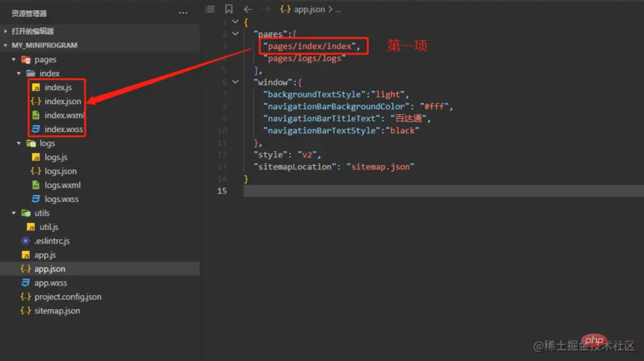The width and height of the screenshot is (644, 361).
Task: Click the index.wxml file icon
Action: [x=36, y=115]
